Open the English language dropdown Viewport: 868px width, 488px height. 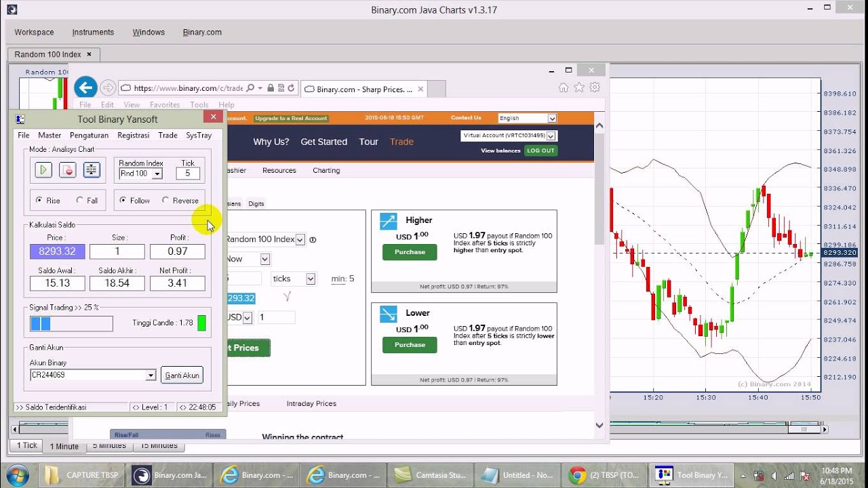pos(552,118)
